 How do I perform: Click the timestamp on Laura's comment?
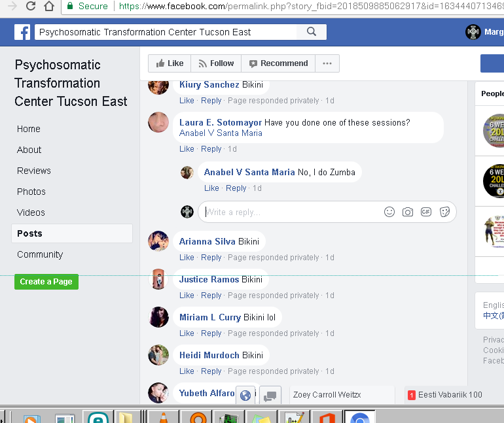point(232,149)
